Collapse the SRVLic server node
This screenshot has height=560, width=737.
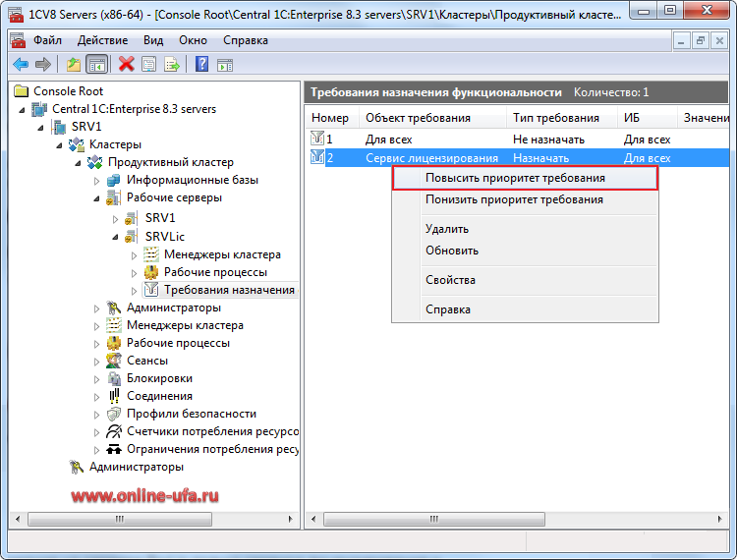(x=115, y=237)
